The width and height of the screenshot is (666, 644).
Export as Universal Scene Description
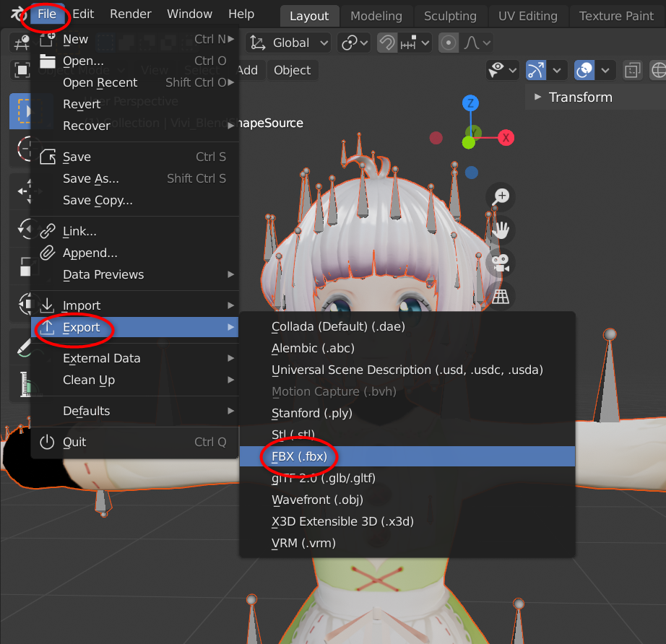[407, 370]
